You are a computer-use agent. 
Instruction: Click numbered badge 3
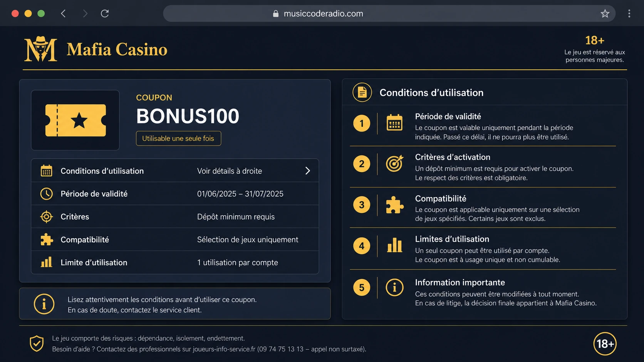tap(362, 205)
